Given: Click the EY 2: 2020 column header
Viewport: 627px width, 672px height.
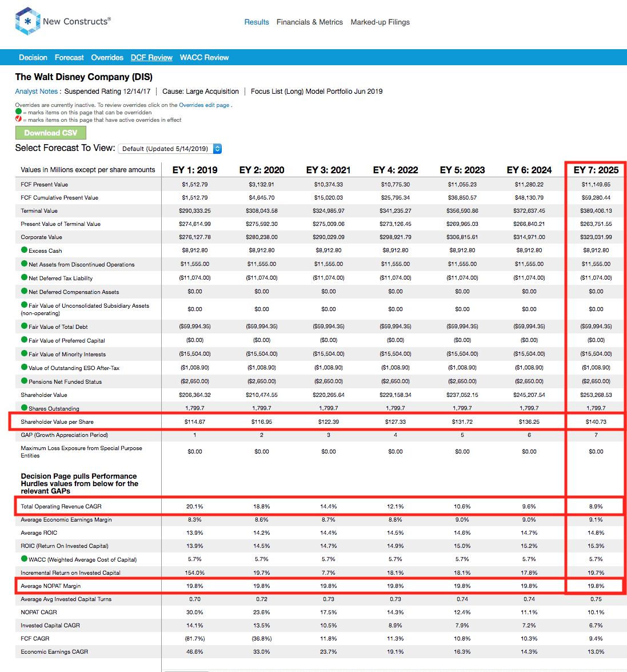Looking at the screenshot, I should [262, 170].
